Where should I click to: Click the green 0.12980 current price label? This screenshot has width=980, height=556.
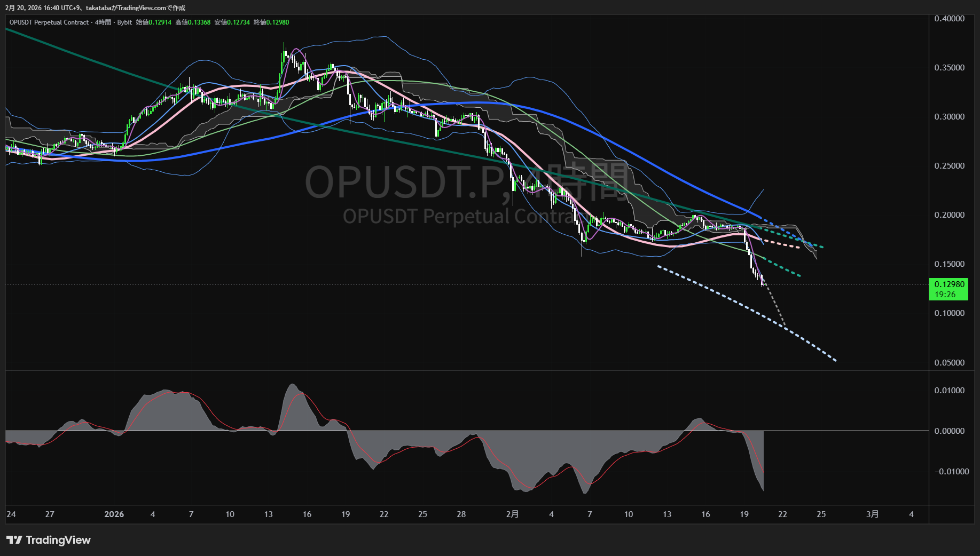click(x=949, y=284)
